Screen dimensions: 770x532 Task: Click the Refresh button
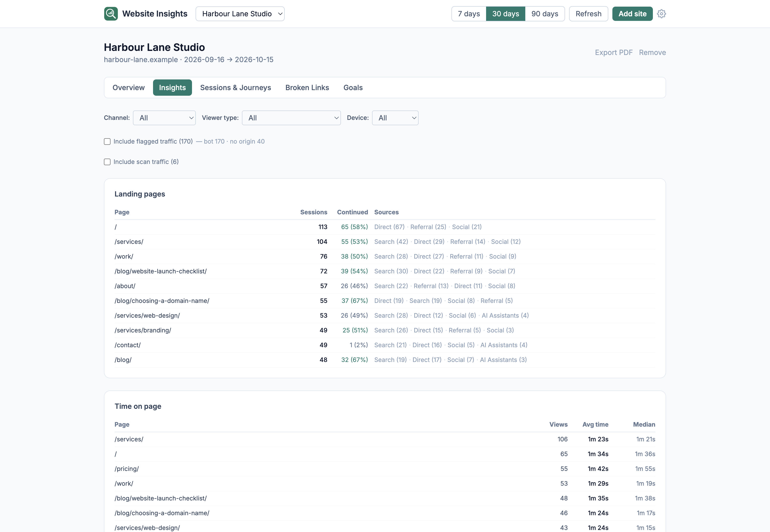[x=588, y=14]
